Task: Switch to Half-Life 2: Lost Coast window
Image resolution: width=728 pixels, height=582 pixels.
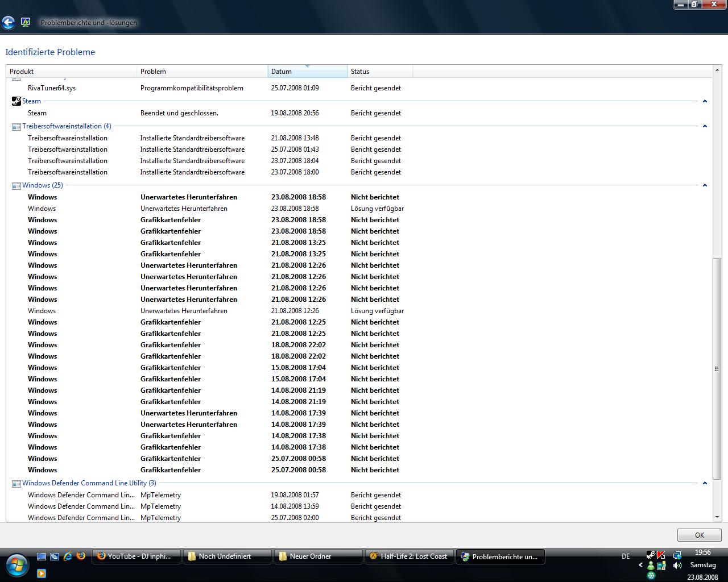Action: coord(409,556)
